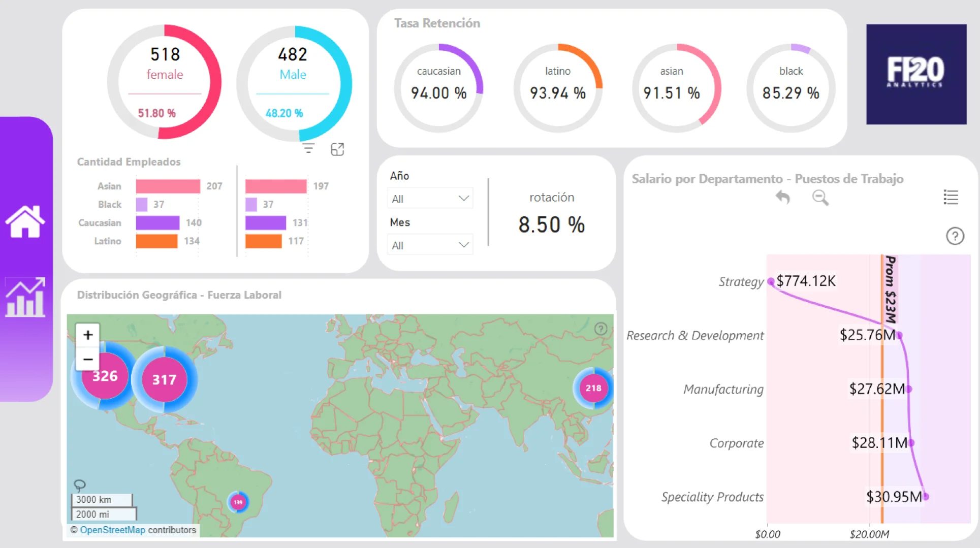
Task: Click the female 518 donut chart
Action: pos(164,82)
